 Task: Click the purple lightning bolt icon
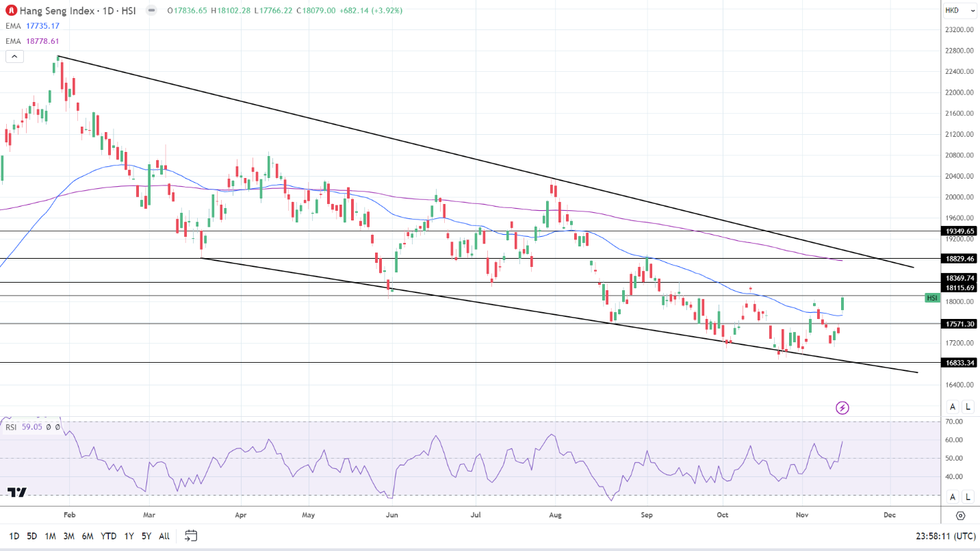tap(842, 408)
